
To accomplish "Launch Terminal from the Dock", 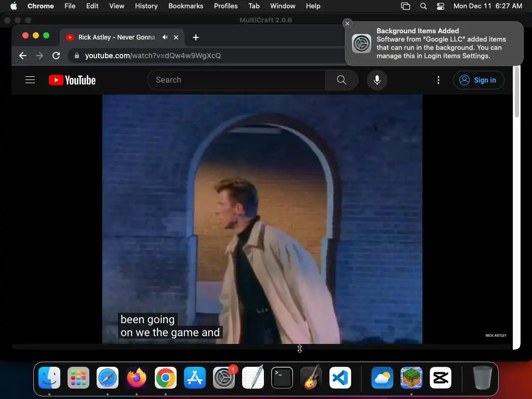I will [x=282, y=378].
